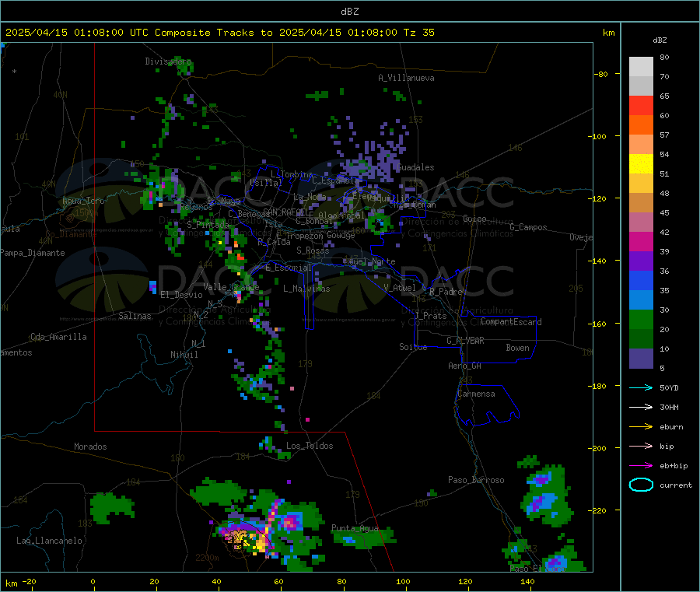
Task: Click the 'Lag.Llancanelo' map label
Action: (49, 541)
